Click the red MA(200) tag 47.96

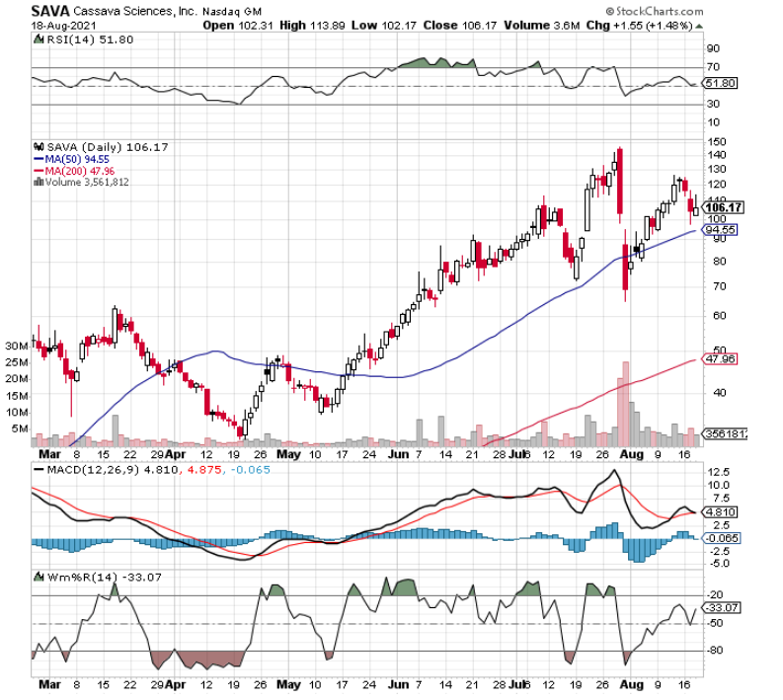point(719,359)
